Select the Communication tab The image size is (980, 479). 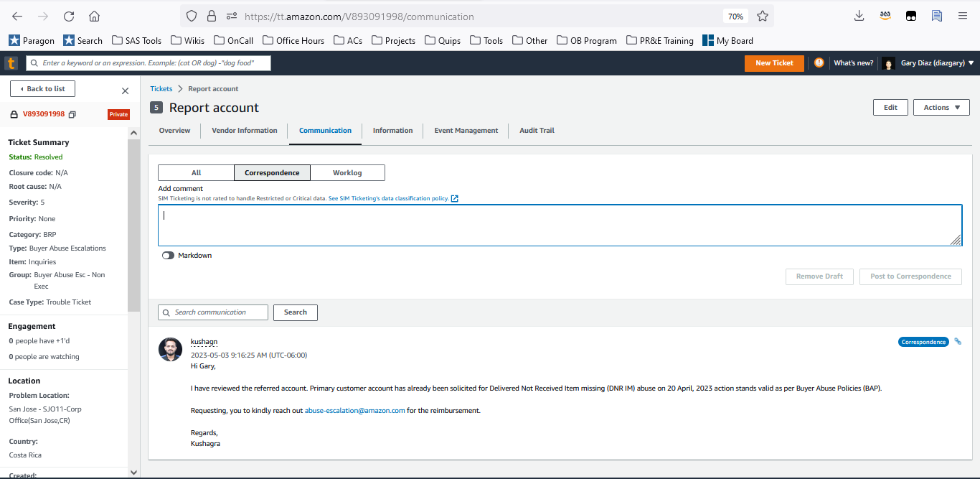pyautogui.click(x=326, y=131)
